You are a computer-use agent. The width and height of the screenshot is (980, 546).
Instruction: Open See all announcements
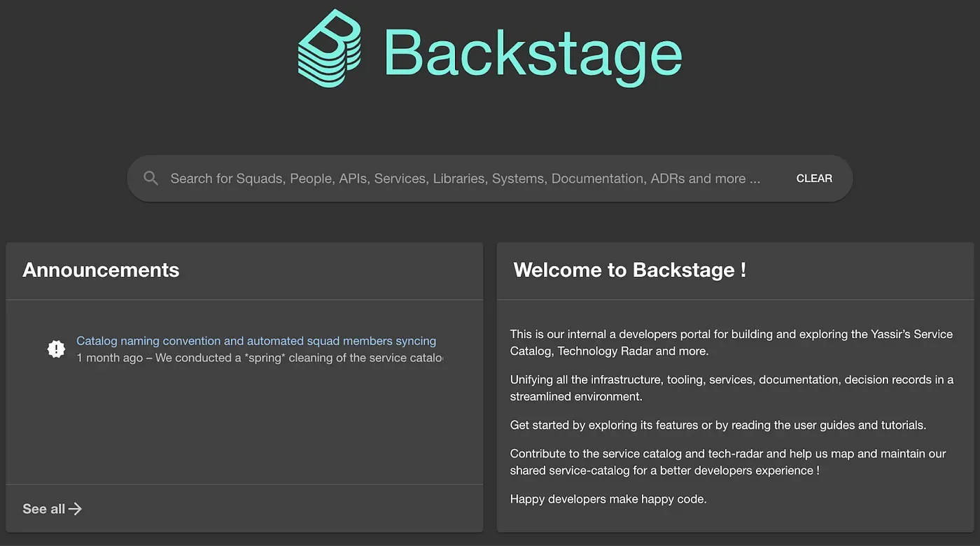tap(52, 509)
